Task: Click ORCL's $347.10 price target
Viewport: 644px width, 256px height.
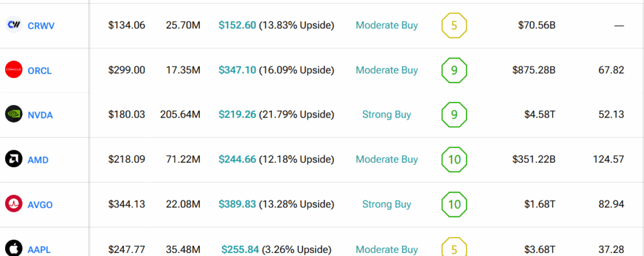Action: (x=237, y=70)
